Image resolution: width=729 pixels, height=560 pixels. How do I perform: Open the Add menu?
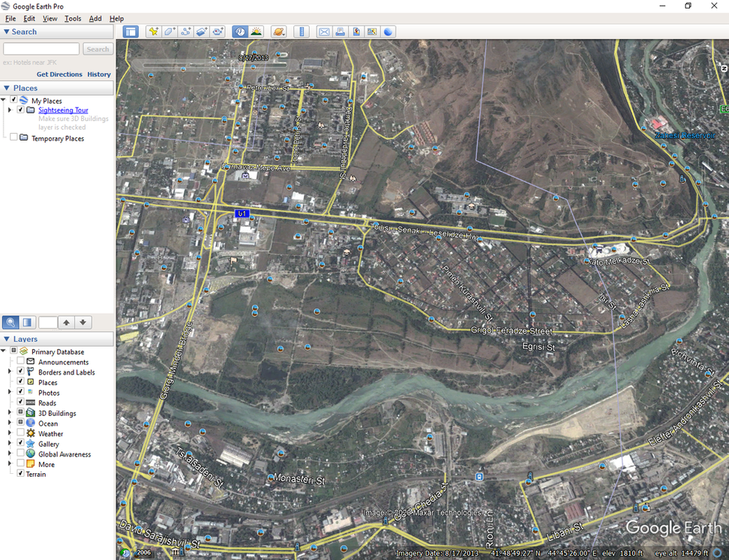point(95,19)
